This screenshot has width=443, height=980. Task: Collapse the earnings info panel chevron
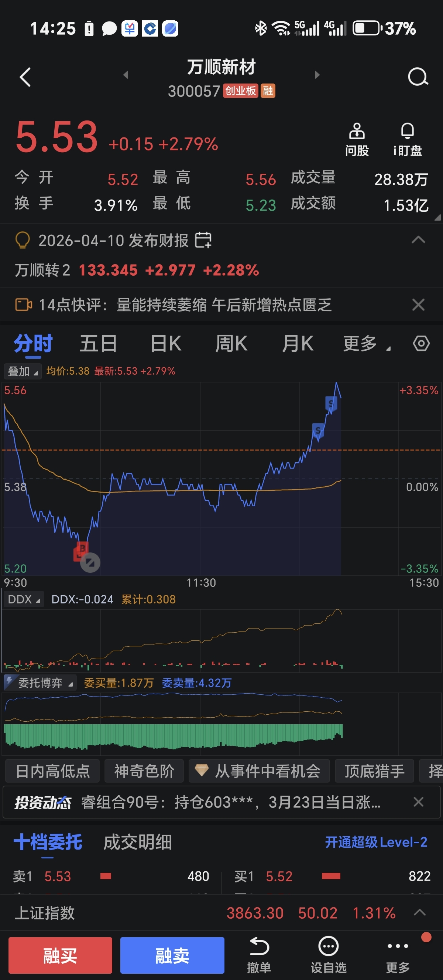[418, 240]
